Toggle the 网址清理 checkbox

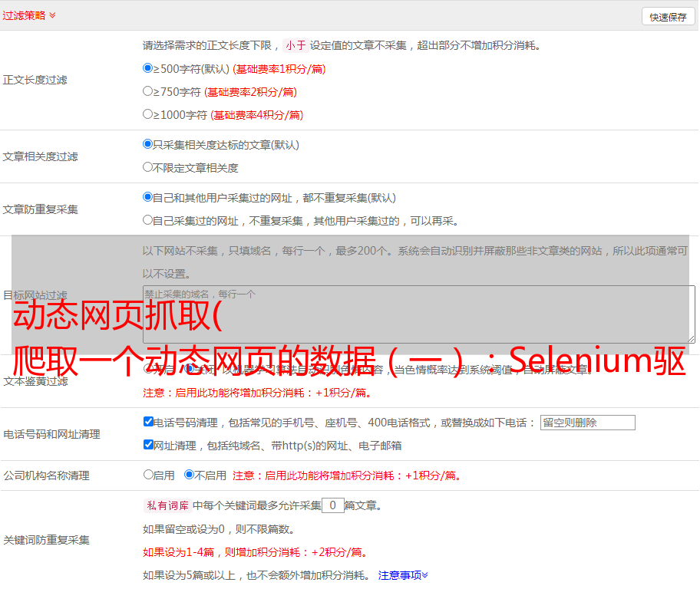click(x=148, y=445)
